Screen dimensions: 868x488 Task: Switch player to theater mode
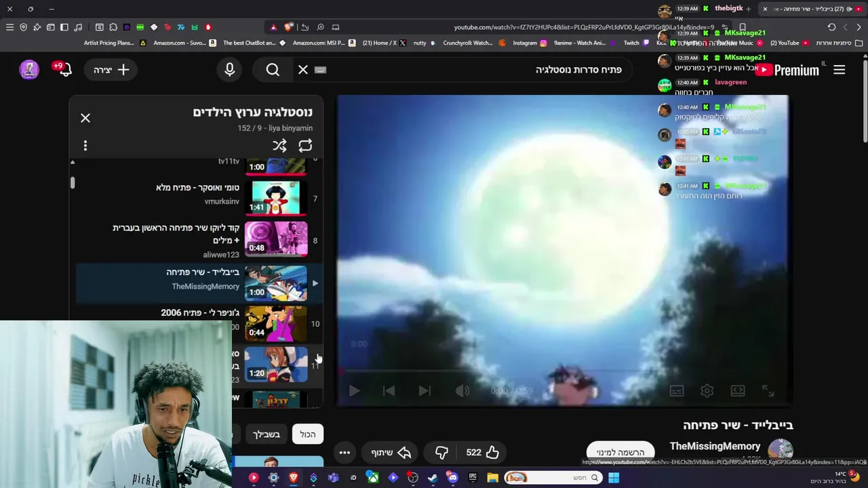(738, 390)
